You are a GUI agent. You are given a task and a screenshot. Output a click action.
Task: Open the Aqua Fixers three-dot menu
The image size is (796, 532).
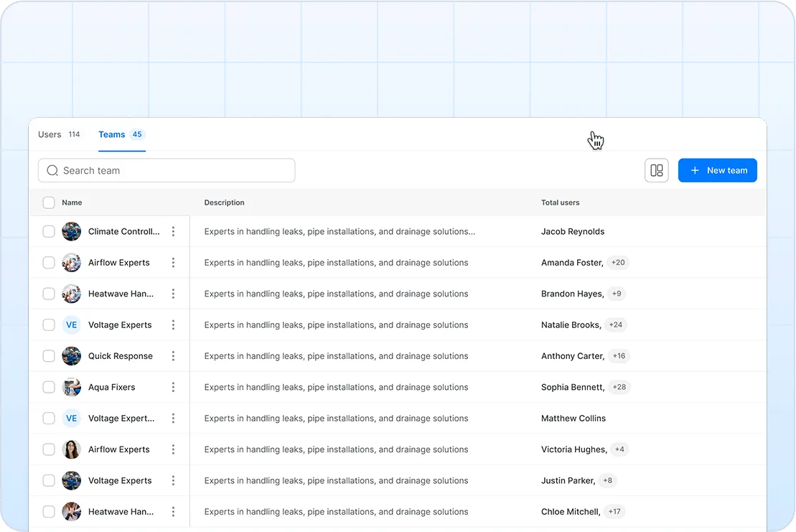coord(173,387)
